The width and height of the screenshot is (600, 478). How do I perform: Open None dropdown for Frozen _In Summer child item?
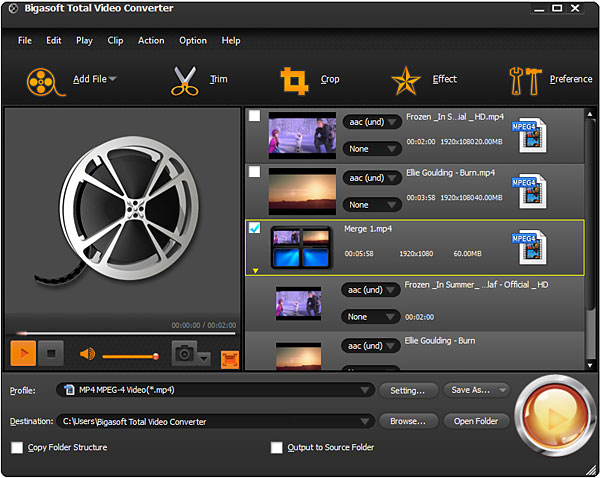point(370,317)
